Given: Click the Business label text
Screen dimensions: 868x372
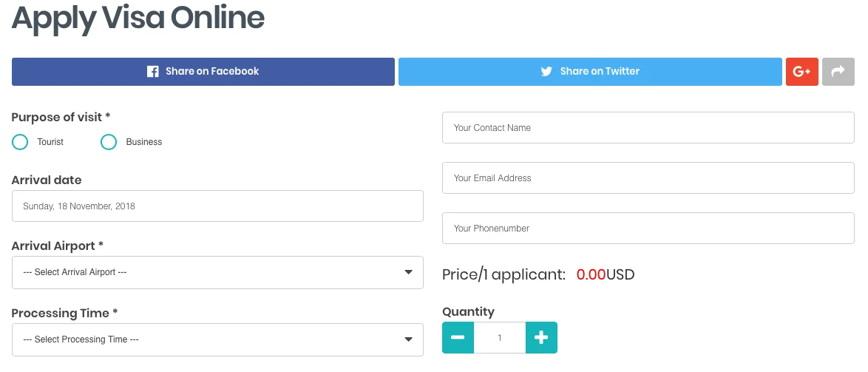Looking at the screenshot, I should pyautogui.click(x=144, y=142).
